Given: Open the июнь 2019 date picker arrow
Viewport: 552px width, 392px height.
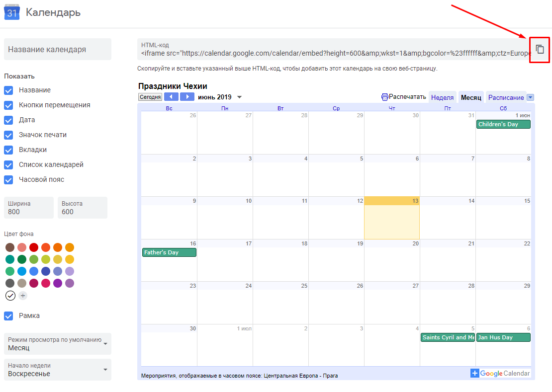Looking at the screenshot, I should point(239,97).
